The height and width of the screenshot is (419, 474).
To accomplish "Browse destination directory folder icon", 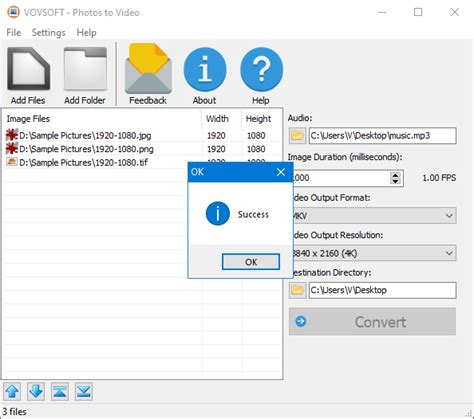I will click(297, 290).
